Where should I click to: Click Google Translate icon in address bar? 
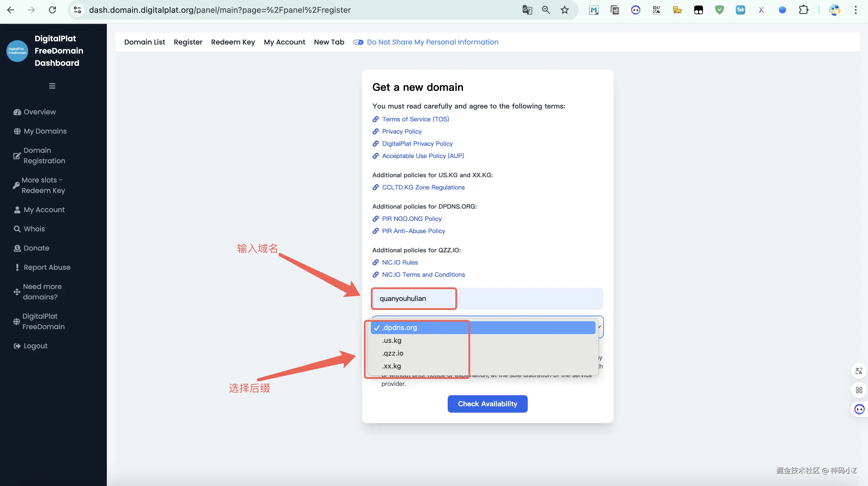(527, 10)
